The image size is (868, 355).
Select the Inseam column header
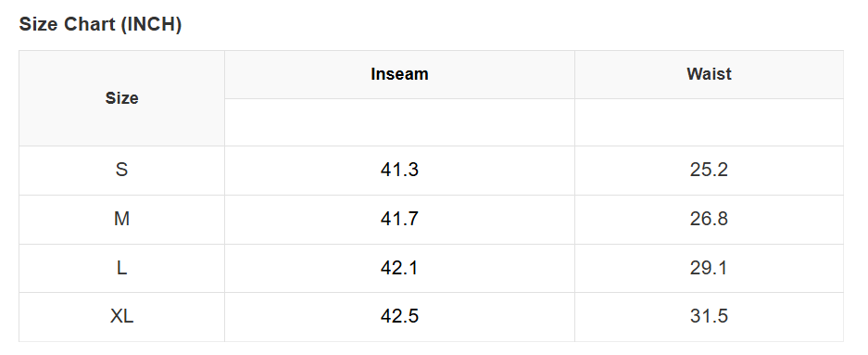tap(399, 74)
